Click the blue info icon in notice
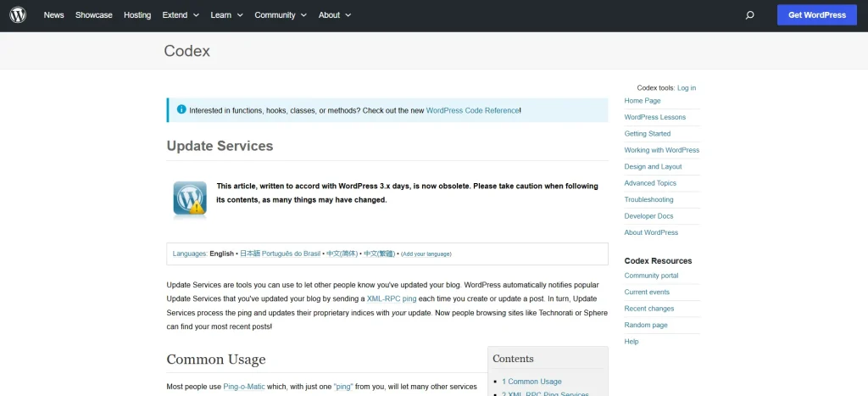The image size is (868, 396). tap(181, 109)
